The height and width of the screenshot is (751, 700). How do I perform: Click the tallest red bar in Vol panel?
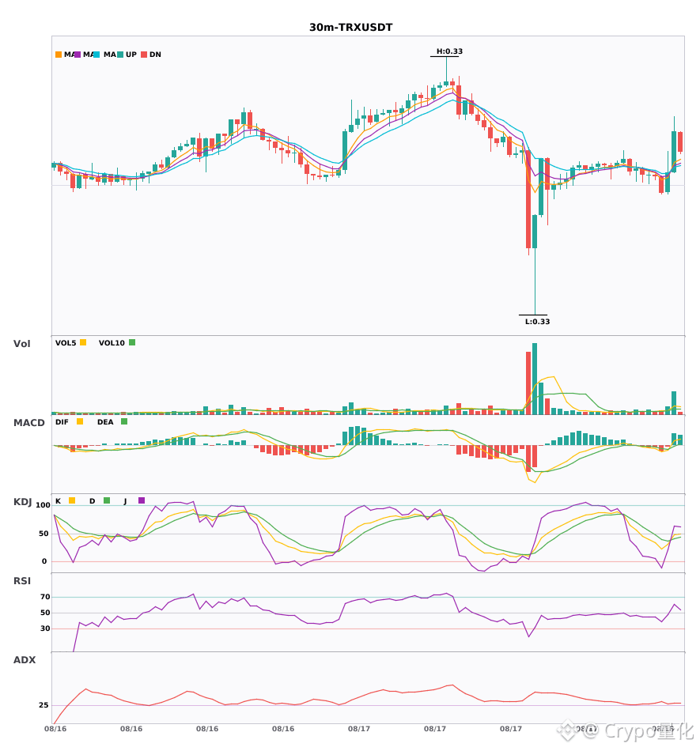point(528,383)
